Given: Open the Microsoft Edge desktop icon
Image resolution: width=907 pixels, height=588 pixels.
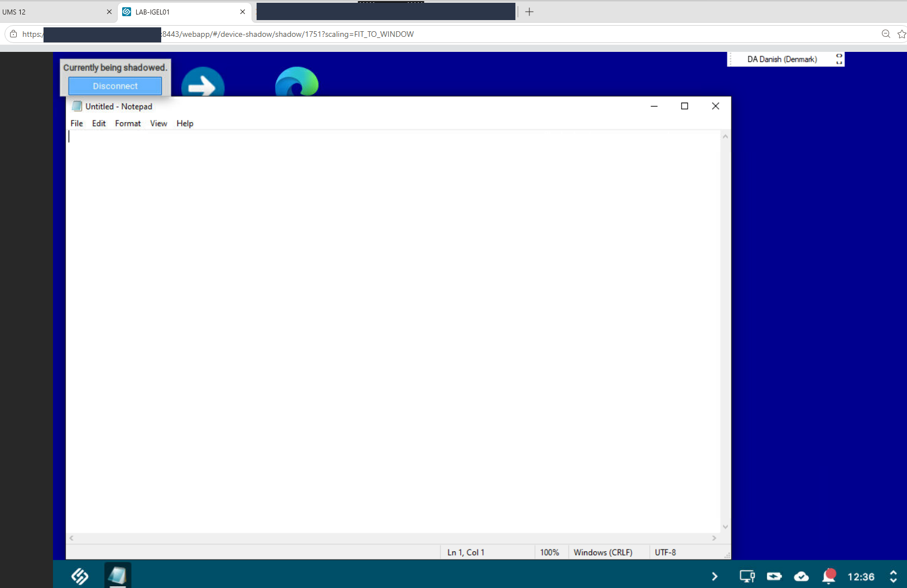Looking at the screenshot, I should click(297, 81).
